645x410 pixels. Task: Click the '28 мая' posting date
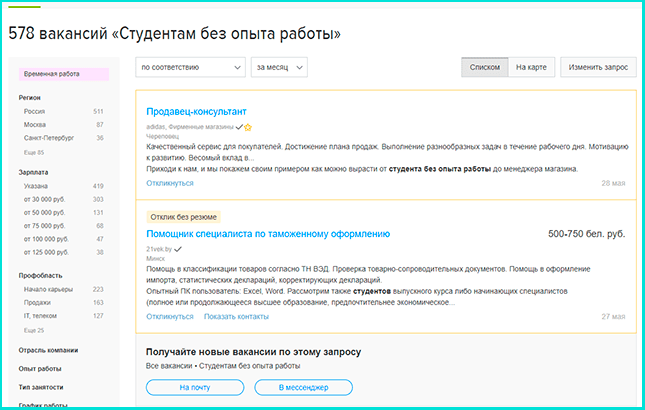[x=613, y=183]
